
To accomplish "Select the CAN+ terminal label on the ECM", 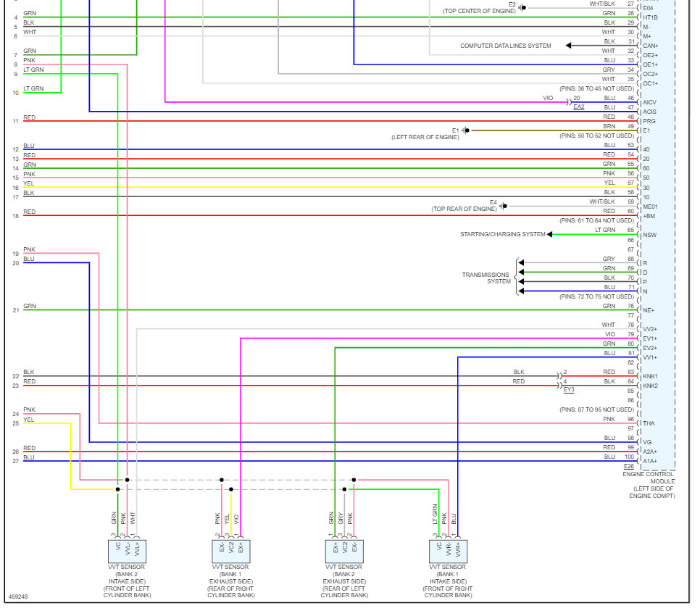I will click(x=651, y=46).
